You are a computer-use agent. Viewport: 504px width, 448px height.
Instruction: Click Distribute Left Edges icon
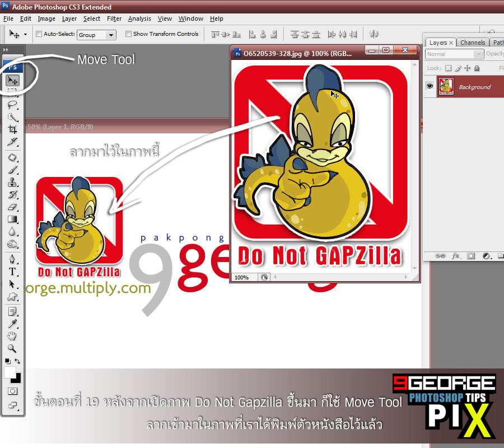332,34
